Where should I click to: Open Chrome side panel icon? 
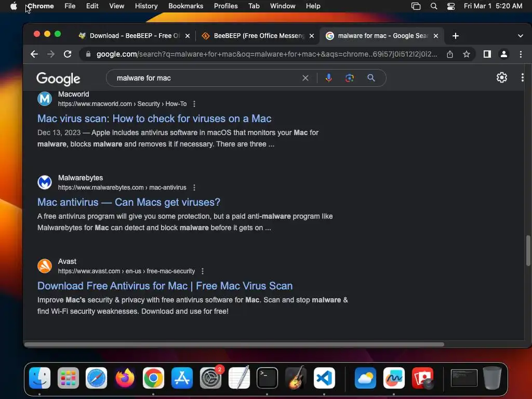[487, 54]
